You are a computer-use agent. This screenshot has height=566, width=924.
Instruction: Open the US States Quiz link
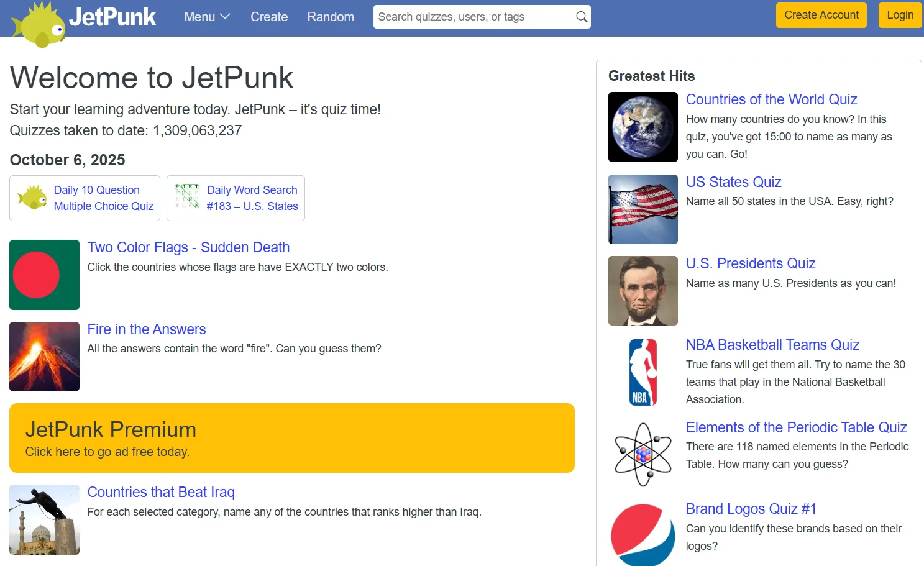click(733, 182)
